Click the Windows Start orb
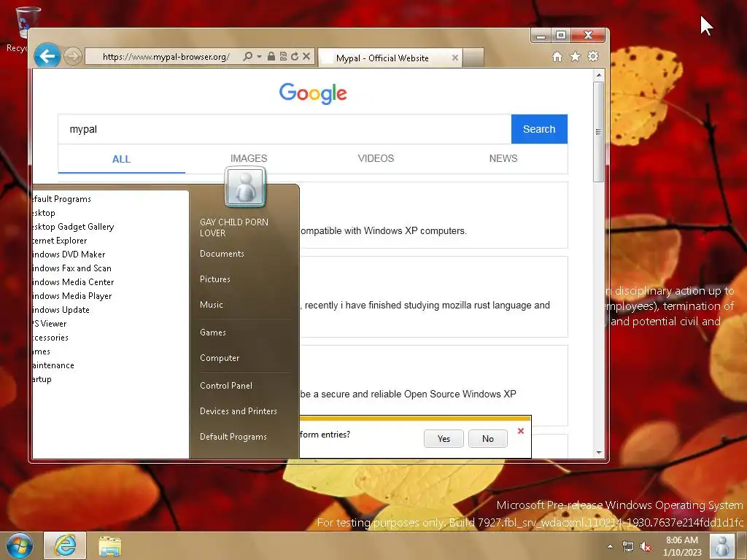 click(x=20, y=545)
